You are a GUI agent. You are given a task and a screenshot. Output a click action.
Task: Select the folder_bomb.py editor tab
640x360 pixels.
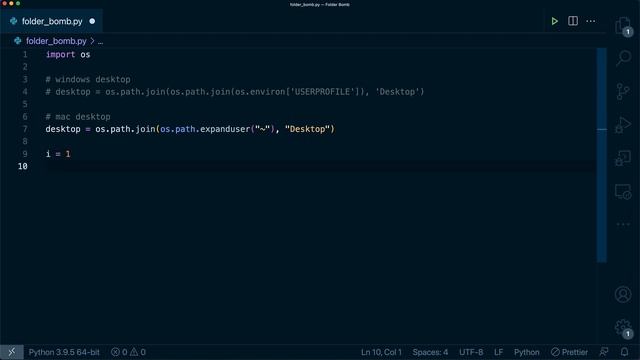[52, 21]
